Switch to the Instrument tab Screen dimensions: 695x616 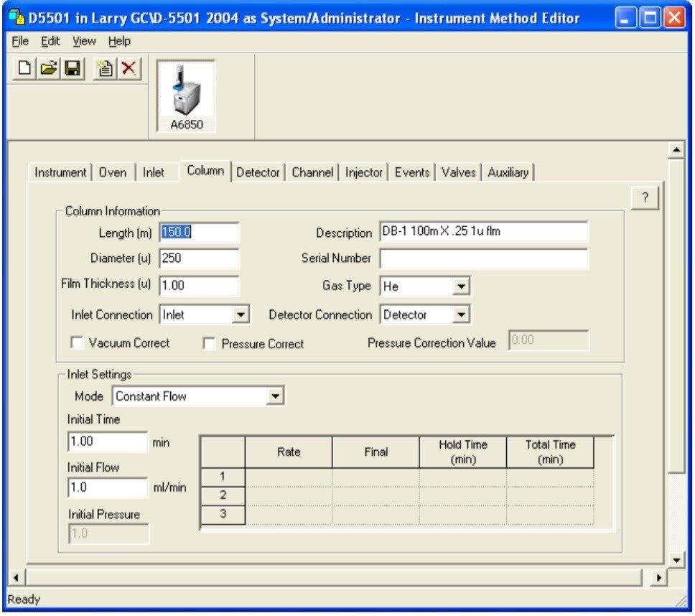(x=60, y=172)
